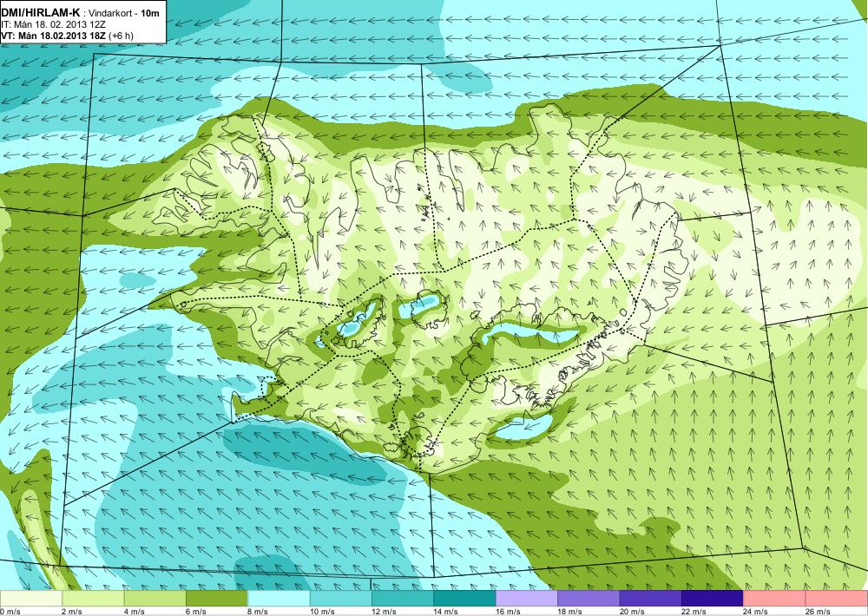Click the light green 4–6 m/s legend swatch
868x616 pixels.
coord(155,599)
